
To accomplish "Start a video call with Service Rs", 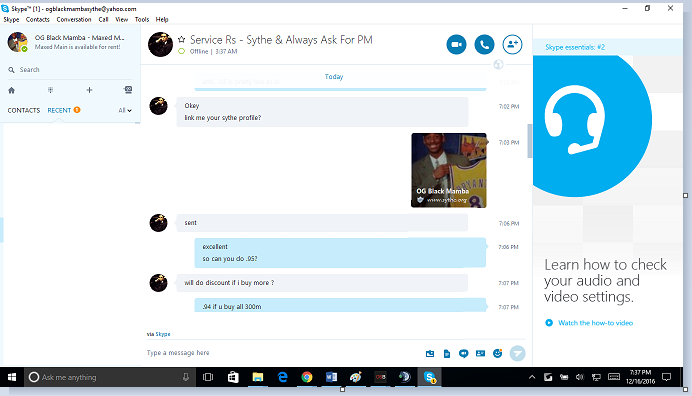I will tap(456, 45).
